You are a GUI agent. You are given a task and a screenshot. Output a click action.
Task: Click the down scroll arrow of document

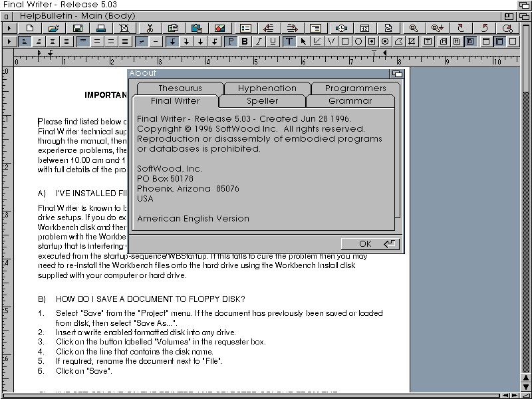point(525,386)
